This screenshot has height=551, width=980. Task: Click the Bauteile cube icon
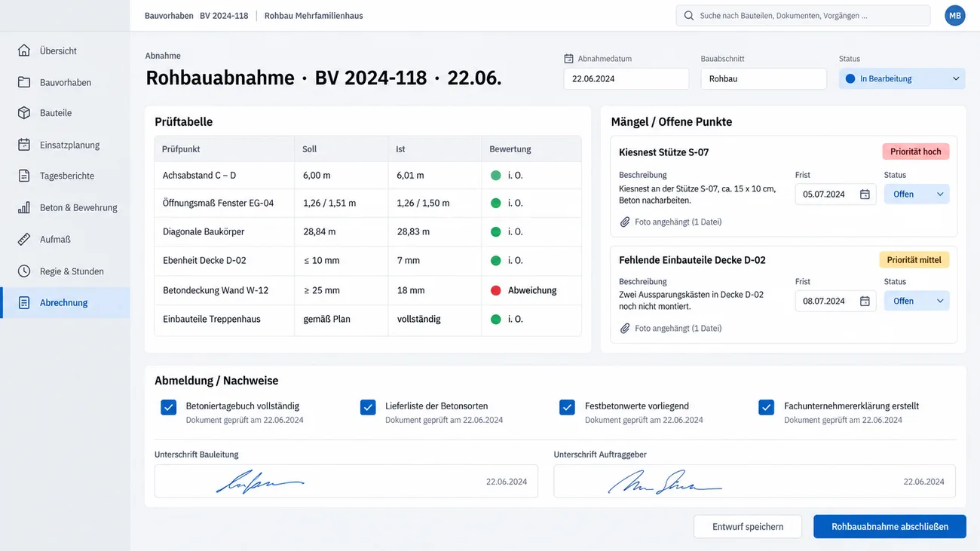[x=24, y=112]
